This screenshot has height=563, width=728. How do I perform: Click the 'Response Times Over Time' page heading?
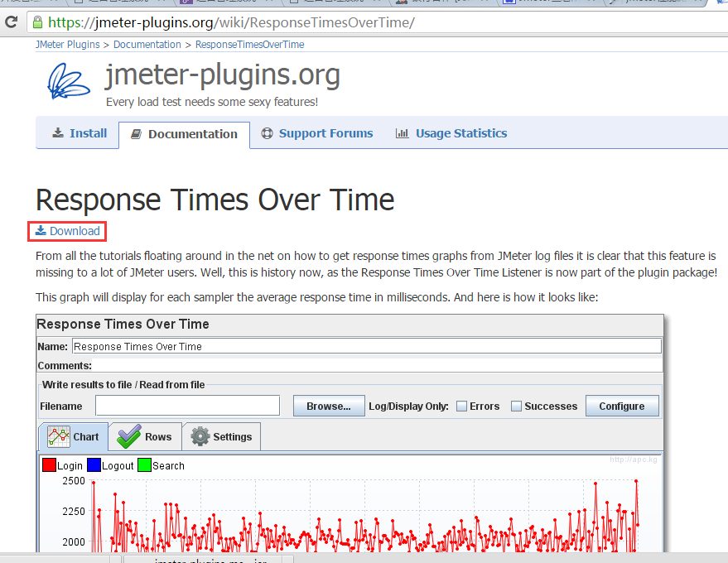click(x=215, y=200)
